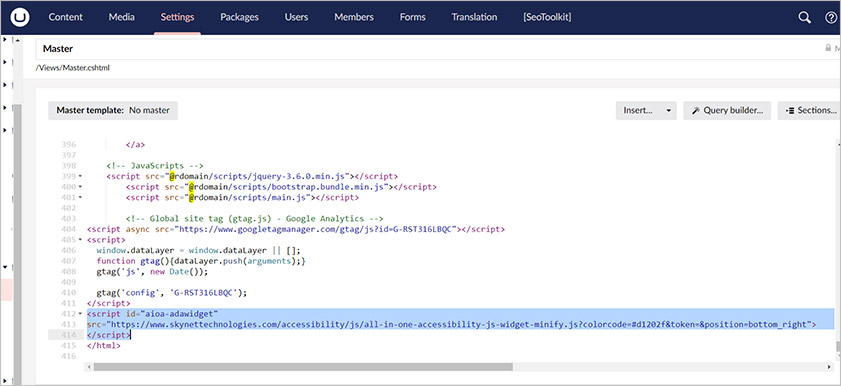
Task: Open the Query builder...
Action: [727, 110]
